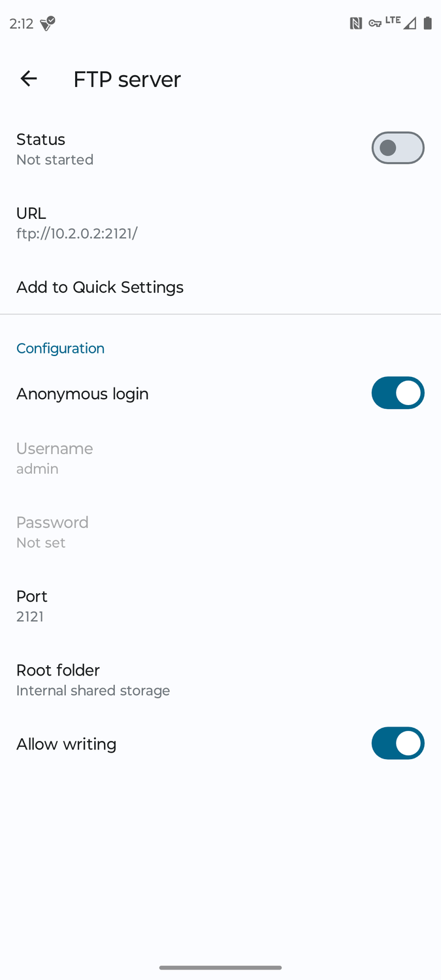The image size is (441, 980).
Task: Disable the Anonymous login switch
Action: (x=398, y=393)
